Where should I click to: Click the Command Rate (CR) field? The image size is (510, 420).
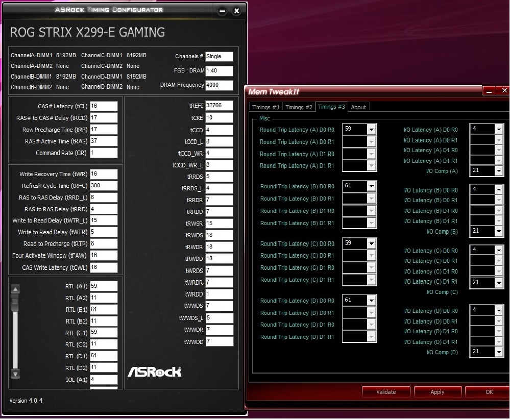(104, 153)
